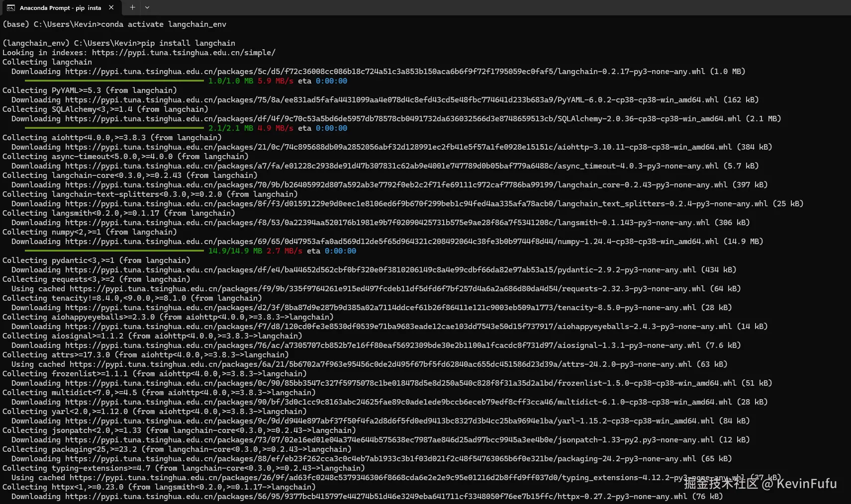Expand the new tab profile dropdown chevron
851x504 pixels.
click(147, 7)
